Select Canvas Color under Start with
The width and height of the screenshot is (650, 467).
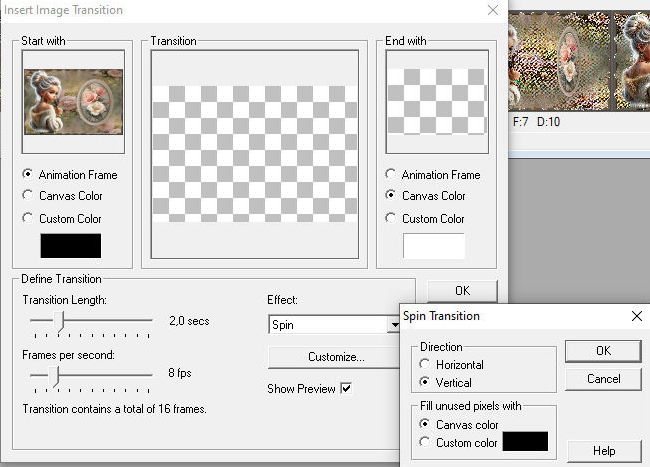27,196
